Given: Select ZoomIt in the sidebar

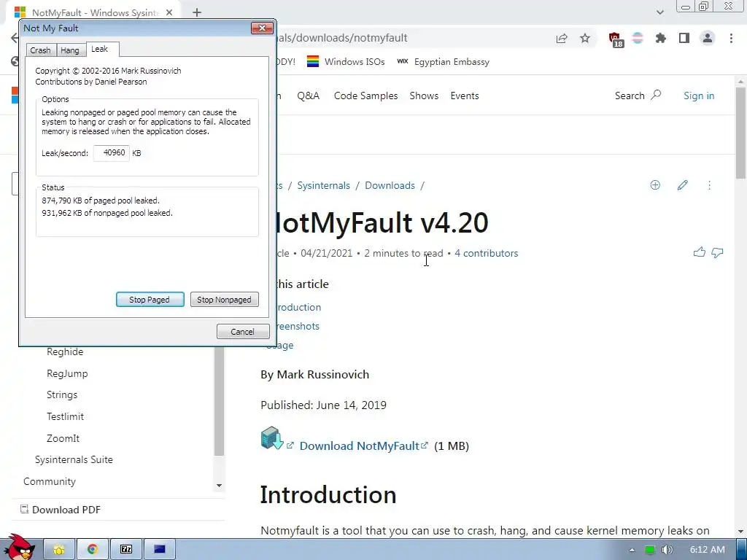Looking at the screenshot, I should (63, 438).
